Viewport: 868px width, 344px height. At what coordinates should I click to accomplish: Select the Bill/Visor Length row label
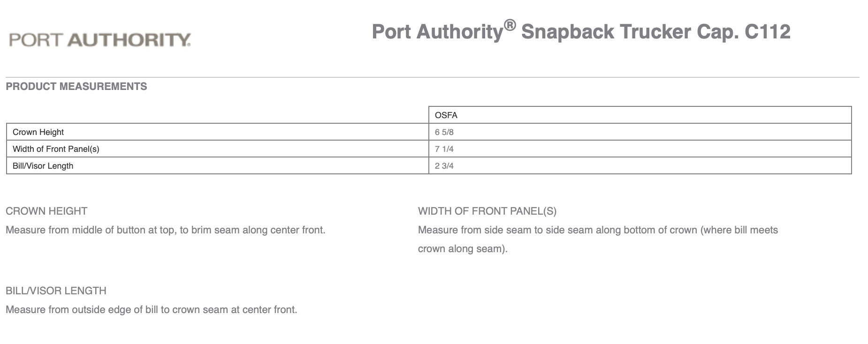43,166
